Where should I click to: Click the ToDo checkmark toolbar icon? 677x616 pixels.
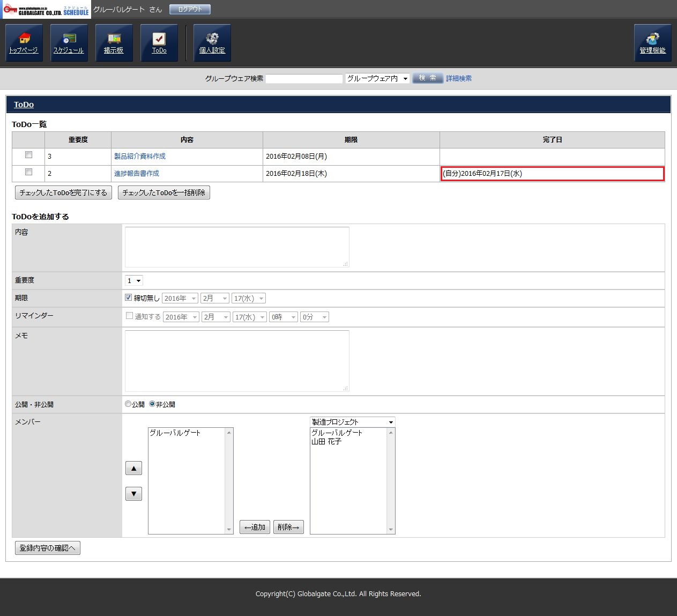click(159, 43)
